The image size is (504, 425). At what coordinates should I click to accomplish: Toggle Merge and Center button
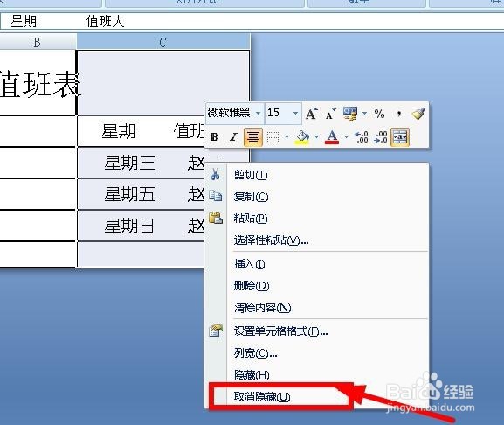tap(399, 137)
